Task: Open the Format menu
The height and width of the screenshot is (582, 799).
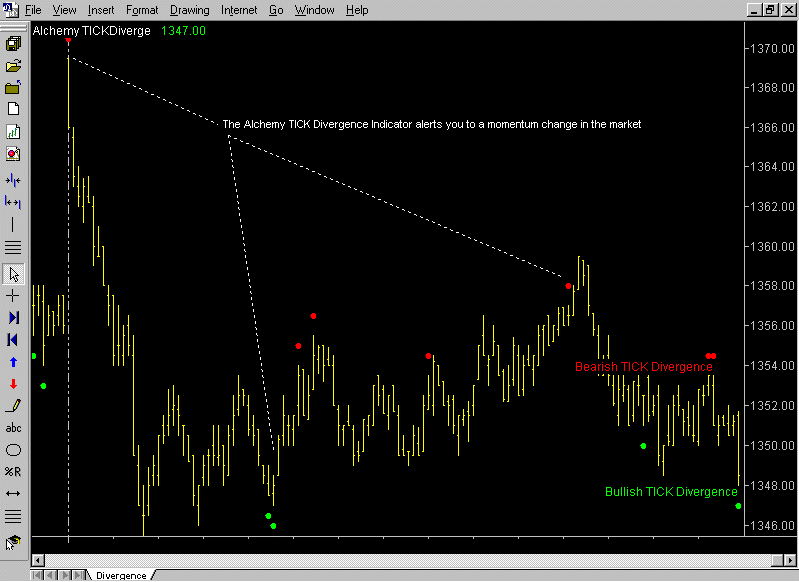Action: (x=142, y=10)
